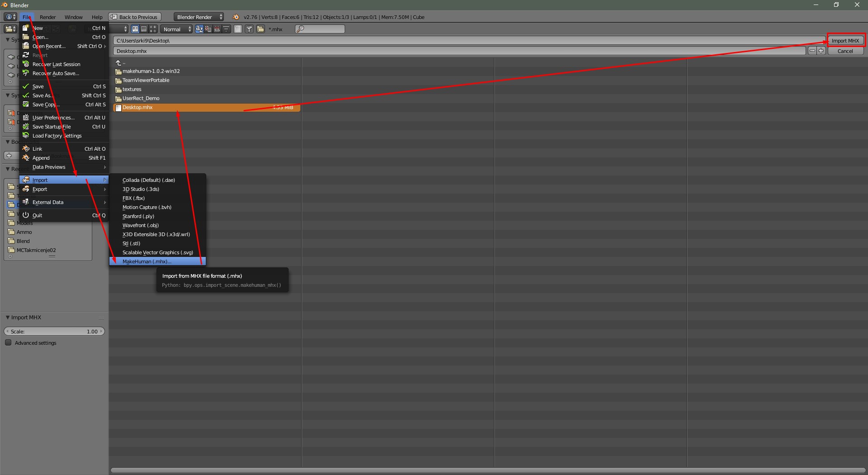Click the Quit power icon
The height and width of the screenshot is (475, 868).
coord(26,215)
